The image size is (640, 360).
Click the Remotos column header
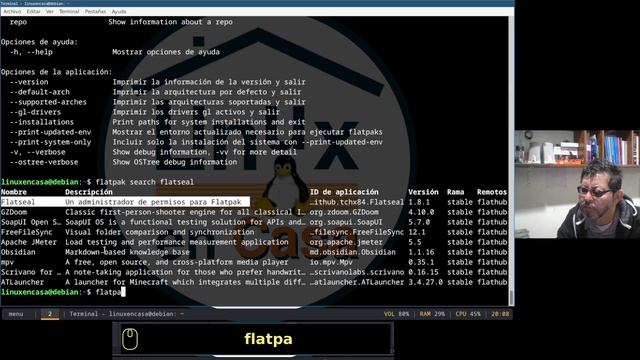pos(492,192)
